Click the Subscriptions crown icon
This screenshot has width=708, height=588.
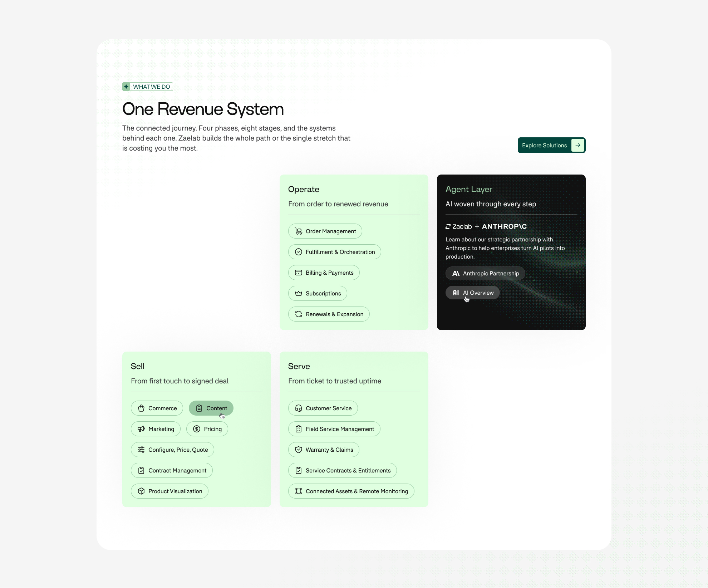point(299,294)
